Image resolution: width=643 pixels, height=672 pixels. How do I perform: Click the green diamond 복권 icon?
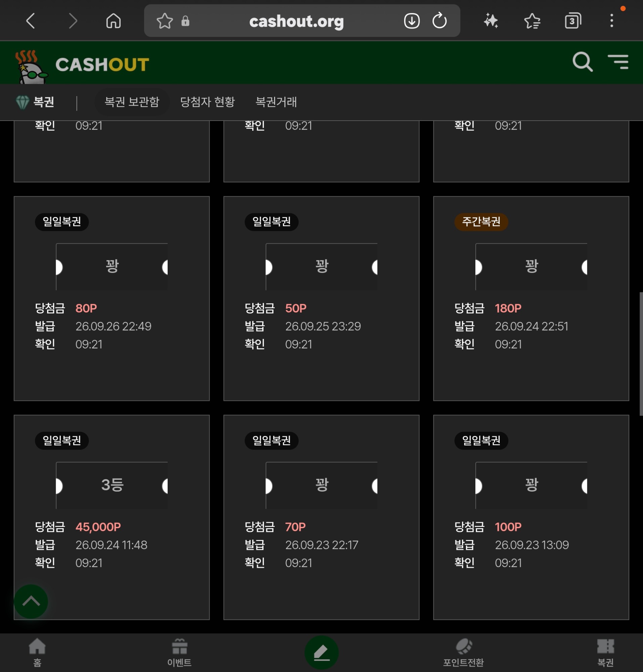[x=23, y=102]
